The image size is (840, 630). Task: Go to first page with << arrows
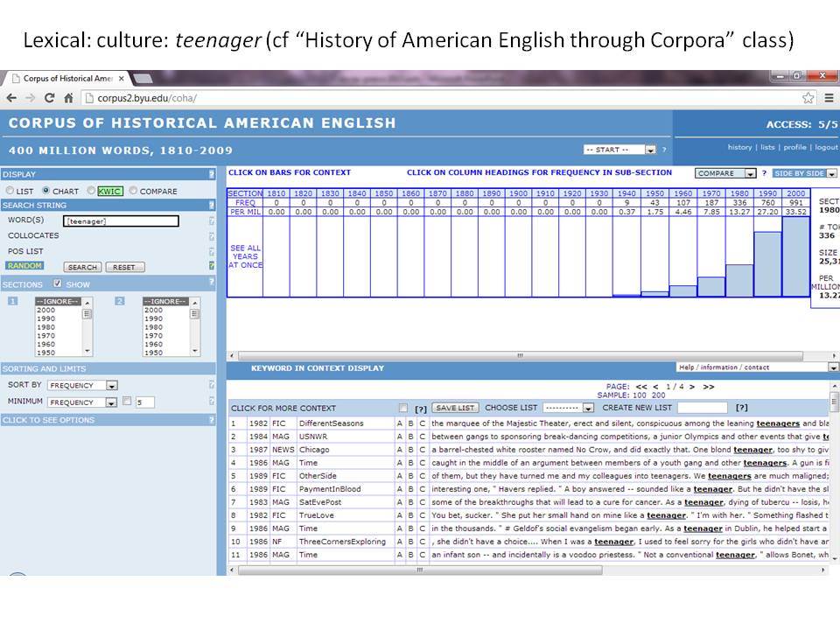click(641, 386)
